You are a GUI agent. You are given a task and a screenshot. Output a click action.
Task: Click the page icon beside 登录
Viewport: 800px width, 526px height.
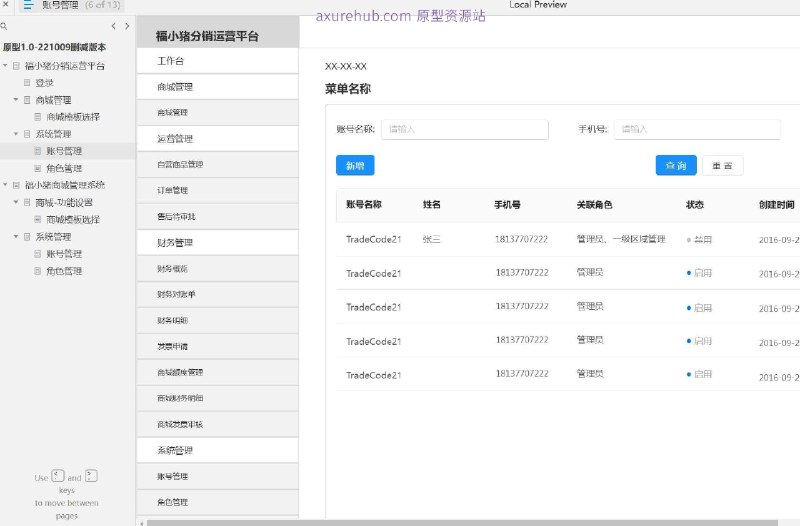27,83
